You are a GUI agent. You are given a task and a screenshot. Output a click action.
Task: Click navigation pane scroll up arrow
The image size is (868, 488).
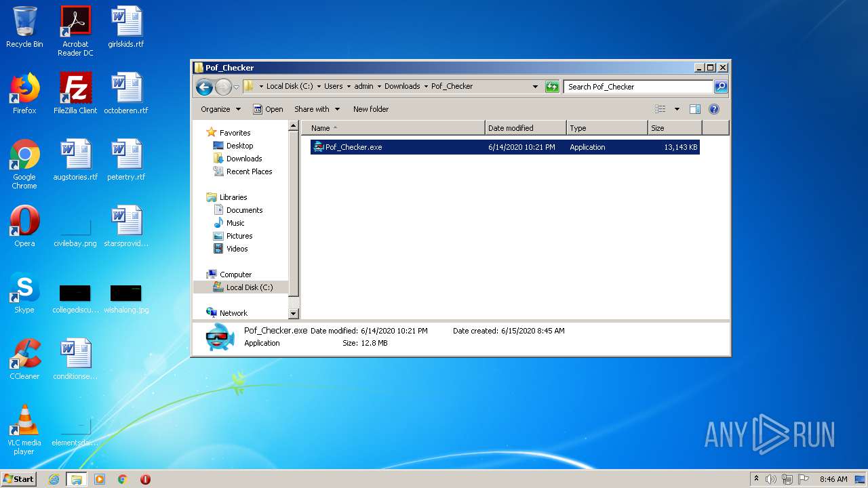pos(294,126)
